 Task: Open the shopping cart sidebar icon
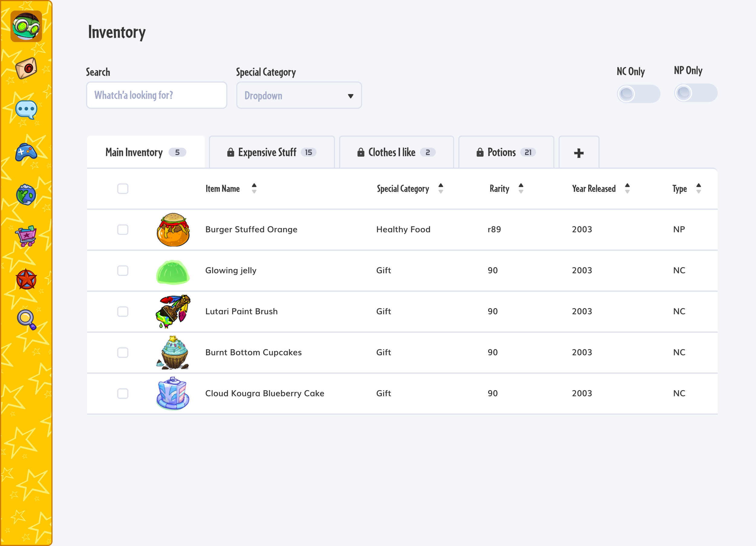pos(26,236)
